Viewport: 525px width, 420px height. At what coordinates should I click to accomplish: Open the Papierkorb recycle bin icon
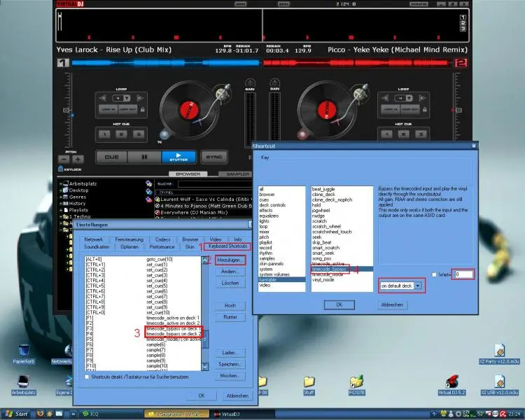point(23,351)
